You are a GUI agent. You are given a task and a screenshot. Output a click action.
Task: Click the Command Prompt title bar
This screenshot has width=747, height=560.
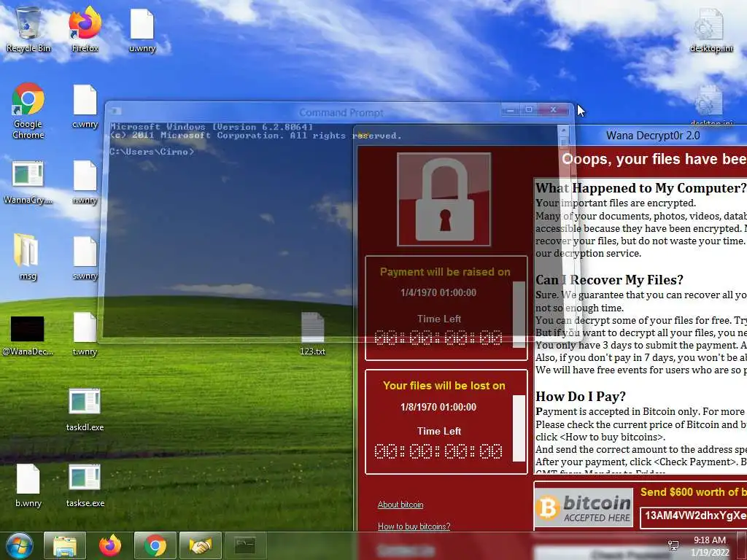pyautogui.click(x=341, y=112)
